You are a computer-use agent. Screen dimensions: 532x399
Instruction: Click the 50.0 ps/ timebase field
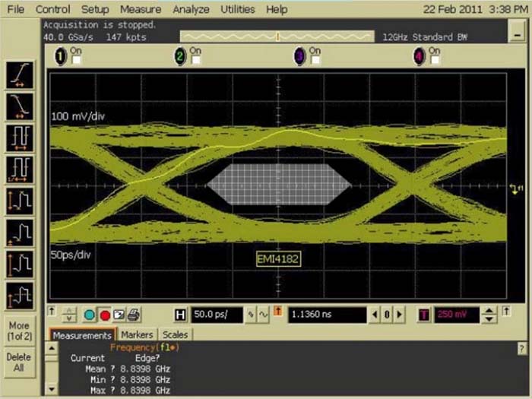[x=217, y=315]
